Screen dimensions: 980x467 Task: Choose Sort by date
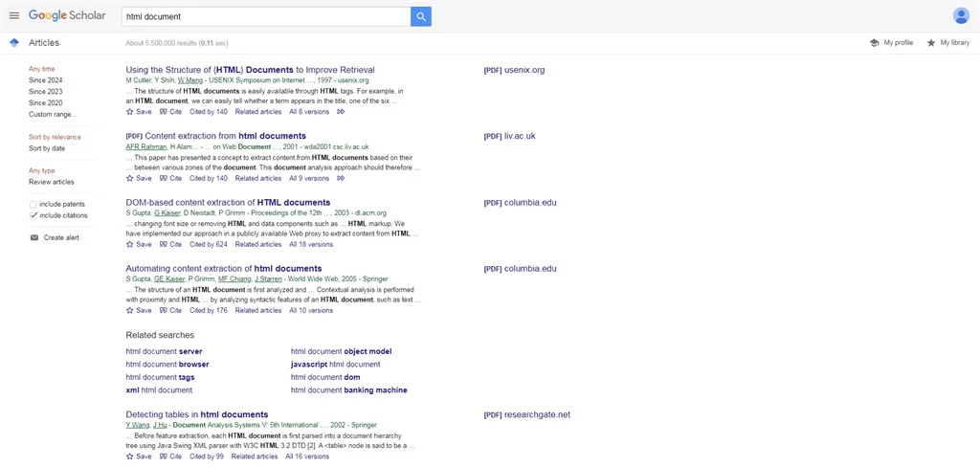[x=47, y=148]
